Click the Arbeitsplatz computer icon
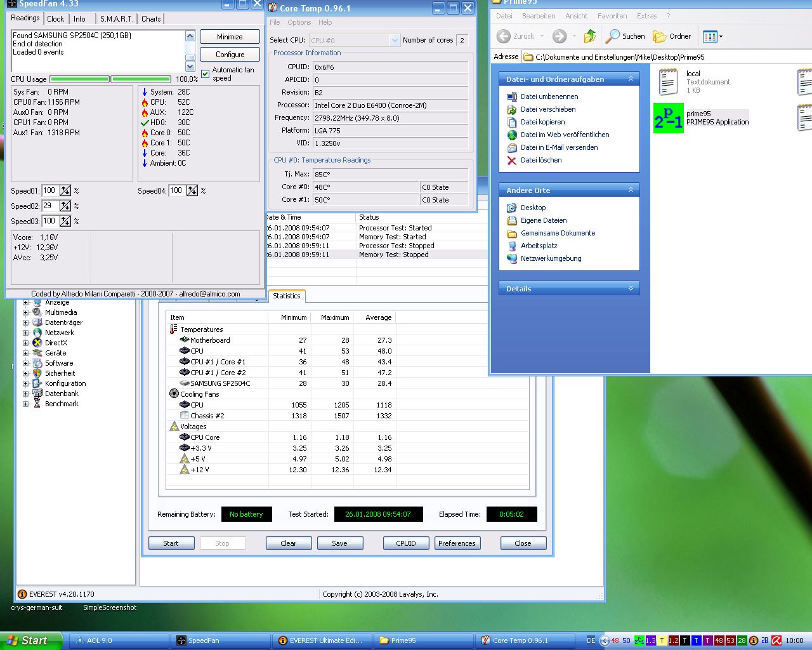The width and height of the screenshot is (812, 650). pos(512,246)
